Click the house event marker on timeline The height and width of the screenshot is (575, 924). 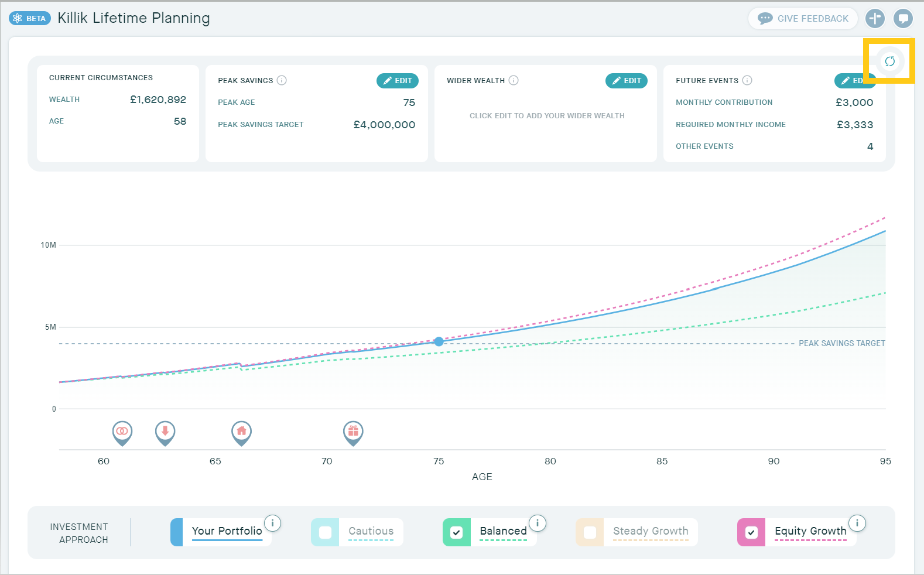point(241,432)
